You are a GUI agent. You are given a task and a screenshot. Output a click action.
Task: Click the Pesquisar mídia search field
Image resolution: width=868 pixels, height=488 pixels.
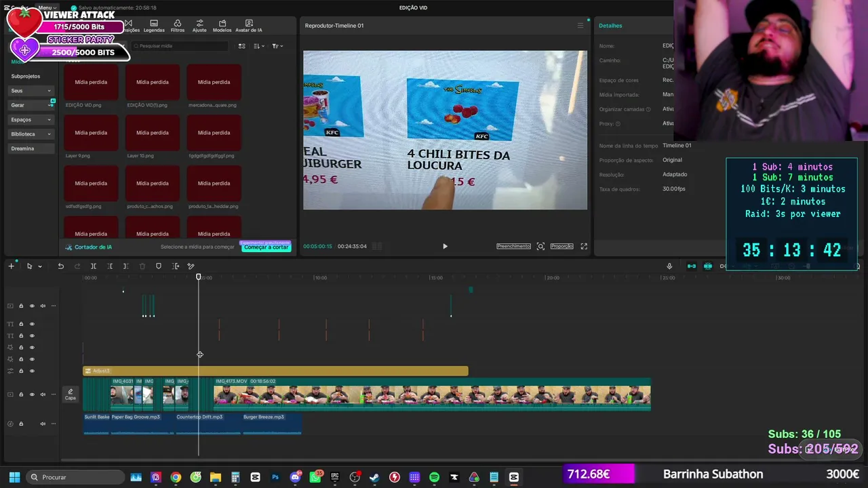coord(180,46)
